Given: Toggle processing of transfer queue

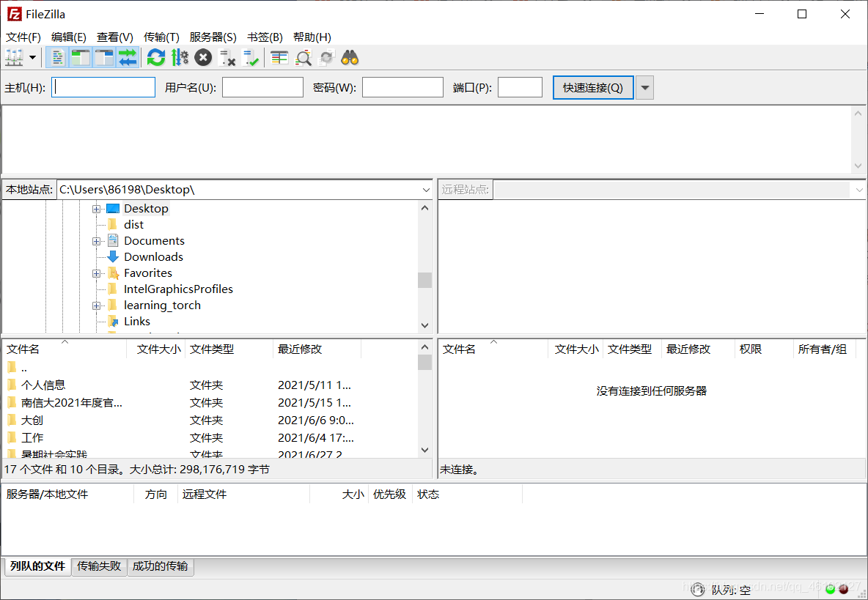Looking at the screenshot, I should click(x=180, y=58).
